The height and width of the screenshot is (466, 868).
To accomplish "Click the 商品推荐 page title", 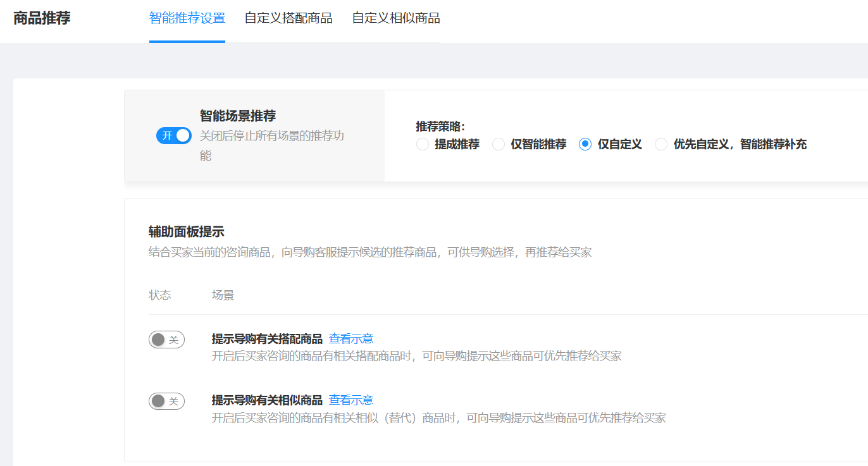I will 42,18.
